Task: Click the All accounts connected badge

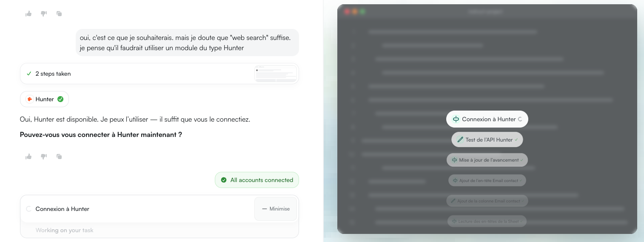Action: coord(257,180)
